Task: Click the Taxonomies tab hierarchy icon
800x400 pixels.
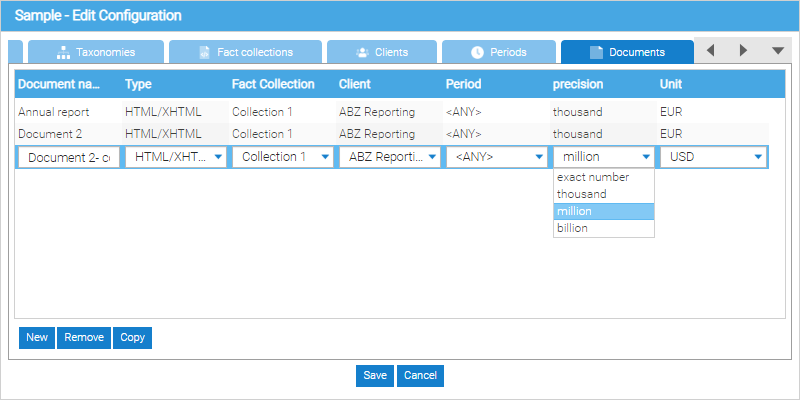Action: pyautogui.click(x=63, y=53)
